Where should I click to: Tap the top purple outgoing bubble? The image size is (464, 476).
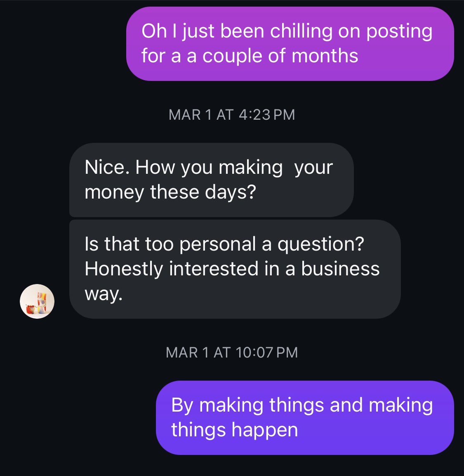[x=290, y=44]
